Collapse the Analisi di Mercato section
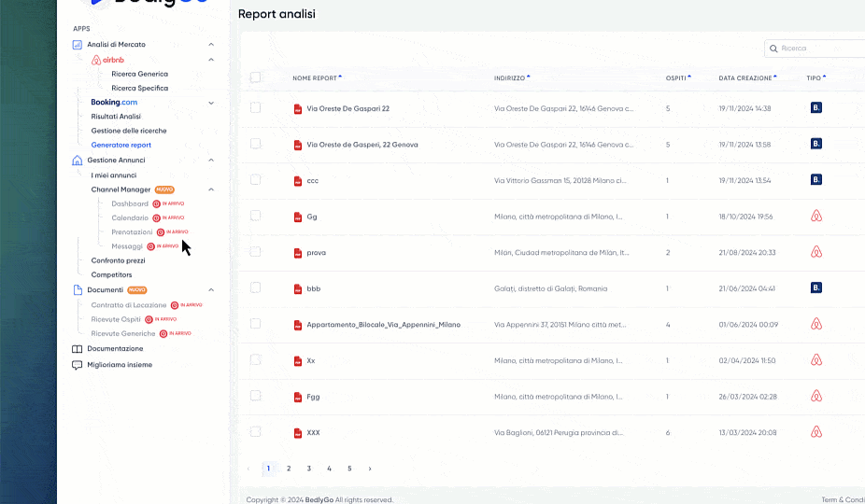This screenshot has width=865, height=504. tap(211, 45)
